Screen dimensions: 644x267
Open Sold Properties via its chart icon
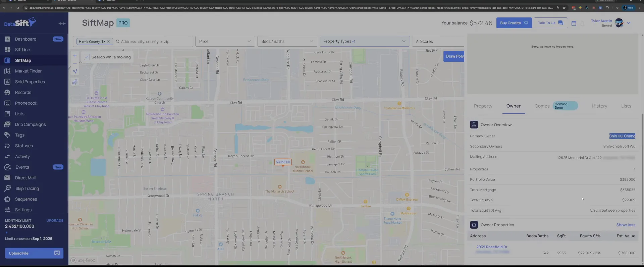point(7,82)
